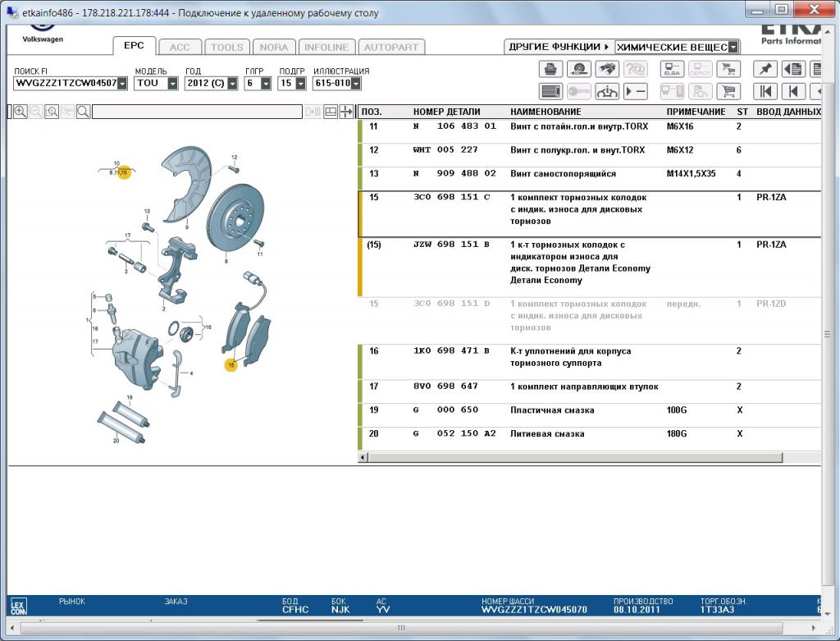Select part number 3C0 698 151 C

452,197
